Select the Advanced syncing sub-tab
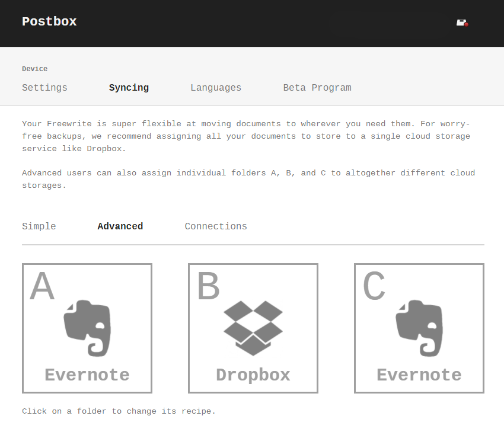Screen dimensions: 504x435 click(x=120, y=226)
